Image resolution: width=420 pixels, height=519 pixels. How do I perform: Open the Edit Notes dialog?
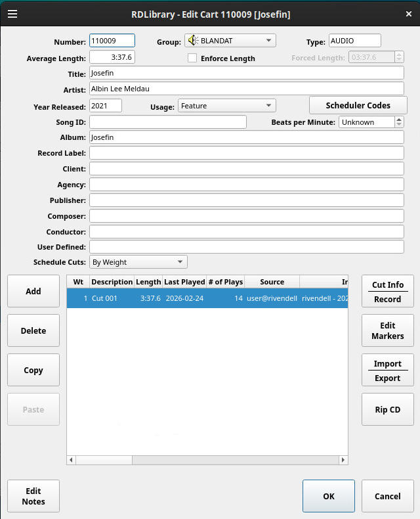click(x=33, y=496)
